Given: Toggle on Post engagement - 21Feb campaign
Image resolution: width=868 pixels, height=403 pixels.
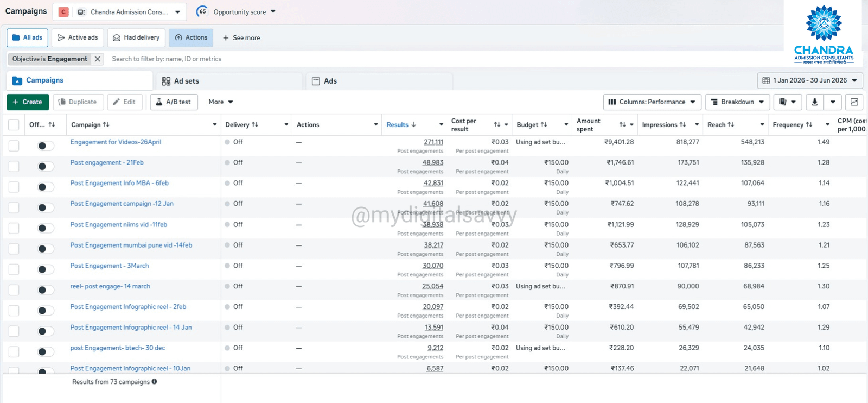Looking at the screenshot, I should click(x=46, y=166).
